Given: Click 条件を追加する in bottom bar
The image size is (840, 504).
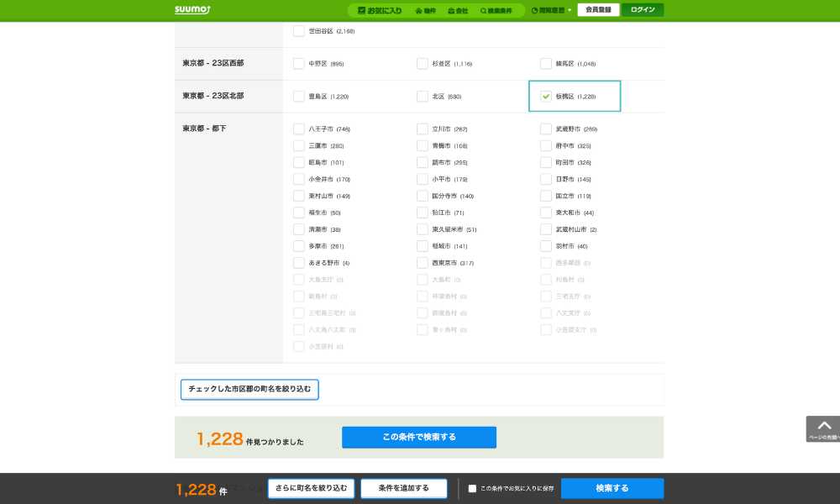Looking at the screenshot, I should click(x=404, y=489).
